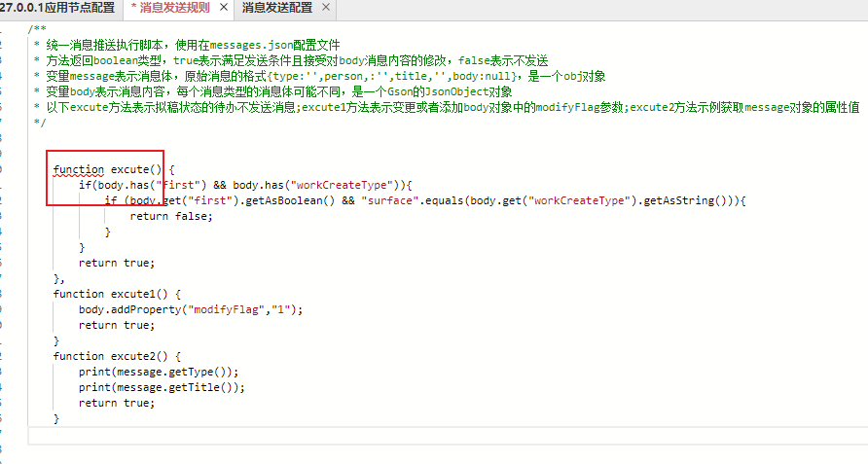
Task: Click body.has("first") in the if condition
Action: (155, 185)
